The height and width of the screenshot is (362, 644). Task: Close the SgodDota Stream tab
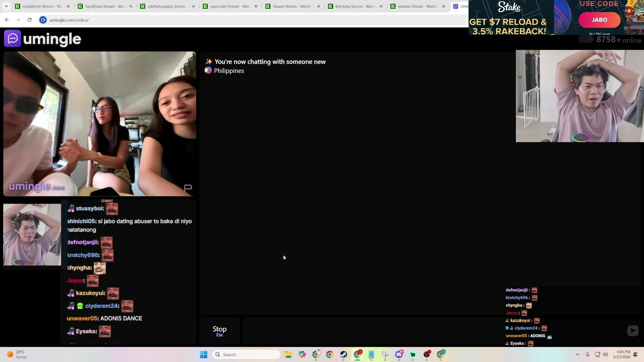[131, 6]
